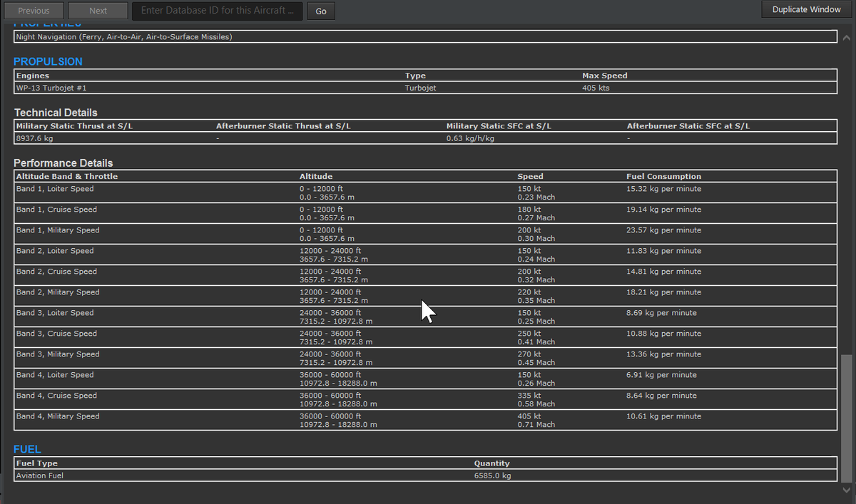Select the Band 1, Loiter Speed row
The height and width of the screenshot is (504, 856).
[425, 193]
